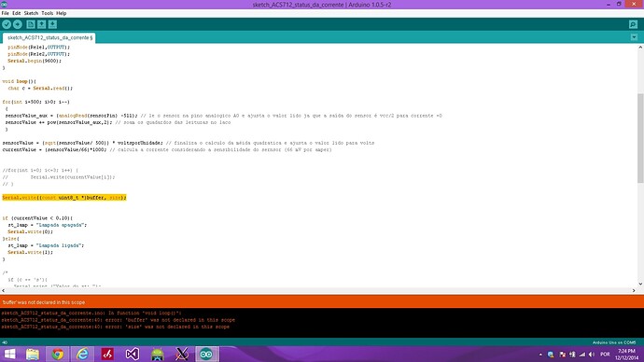Image resolution: width=644 pixels, height=362 pixels.
Task: Open the File menu
Action: tap(5, 13)
